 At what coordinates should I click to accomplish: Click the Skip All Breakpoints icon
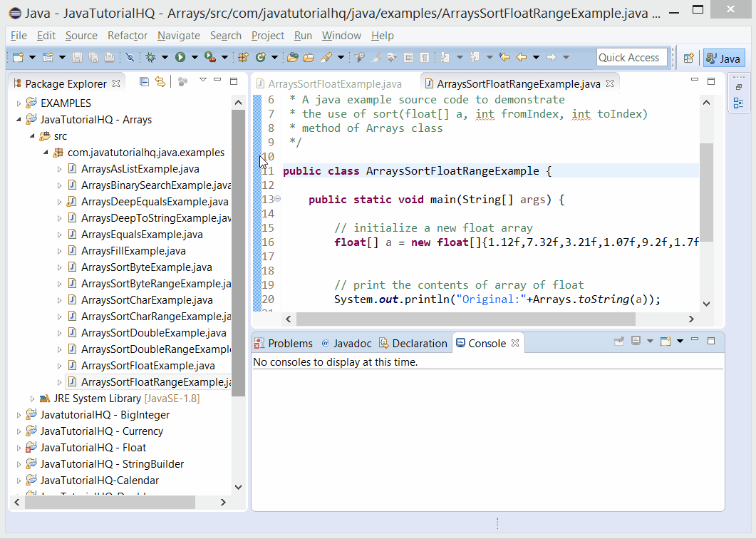click(x=130, y=58)
